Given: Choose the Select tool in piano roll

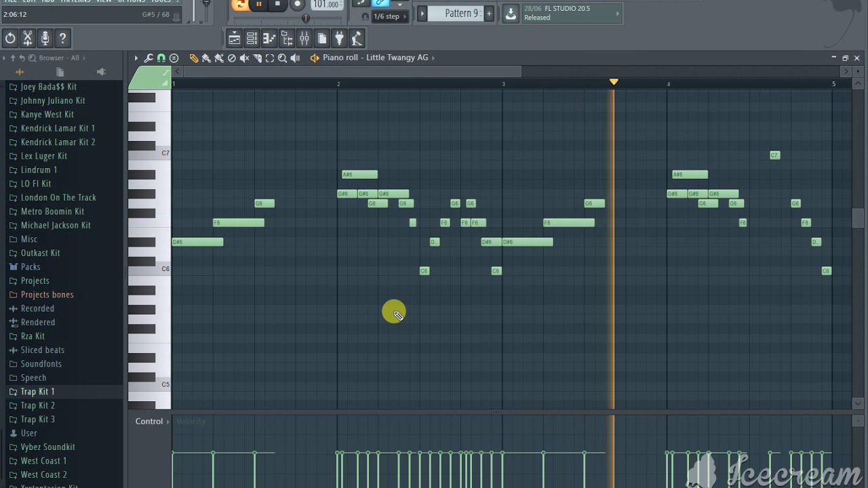Looking at the screenshot, I should point(270,58).
